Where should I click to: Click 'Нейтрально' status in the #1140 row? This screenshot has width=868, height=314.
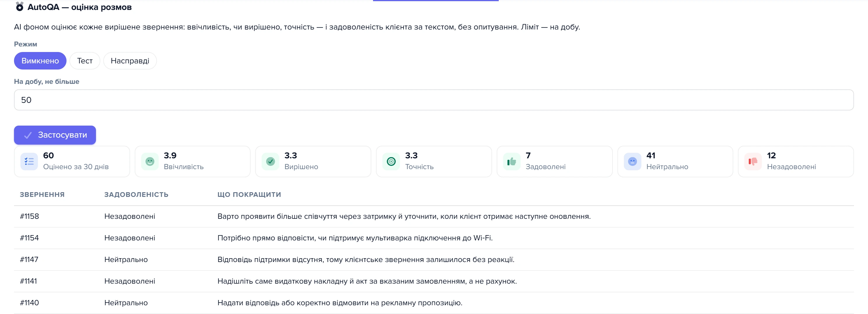[126, 303]
